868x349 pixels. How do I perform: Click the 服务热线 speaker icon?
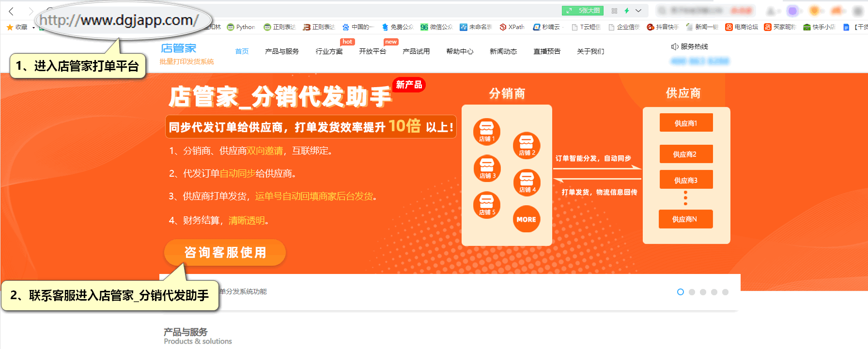tap(674, 46)
